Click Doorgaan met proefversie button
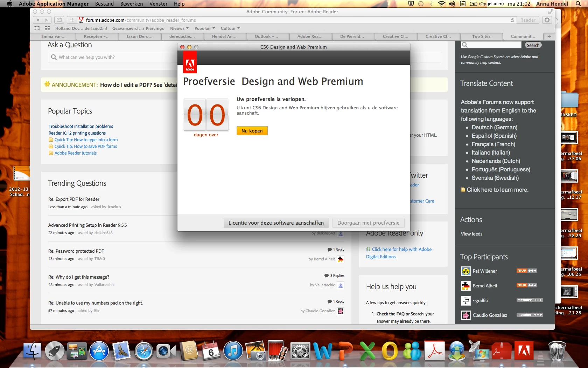The width and height of the screenshot is (588, 368). 368,223
